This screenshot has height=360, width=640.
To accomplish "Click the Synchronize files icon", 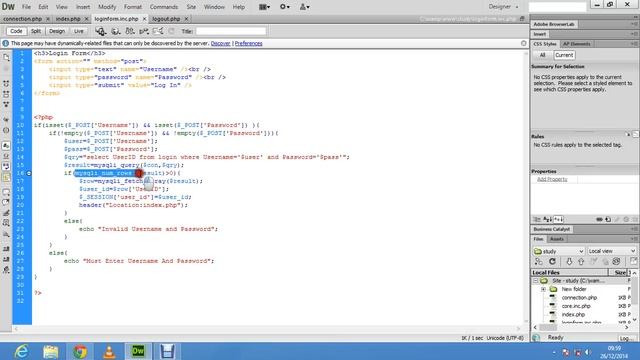I will tap(616, 261).
